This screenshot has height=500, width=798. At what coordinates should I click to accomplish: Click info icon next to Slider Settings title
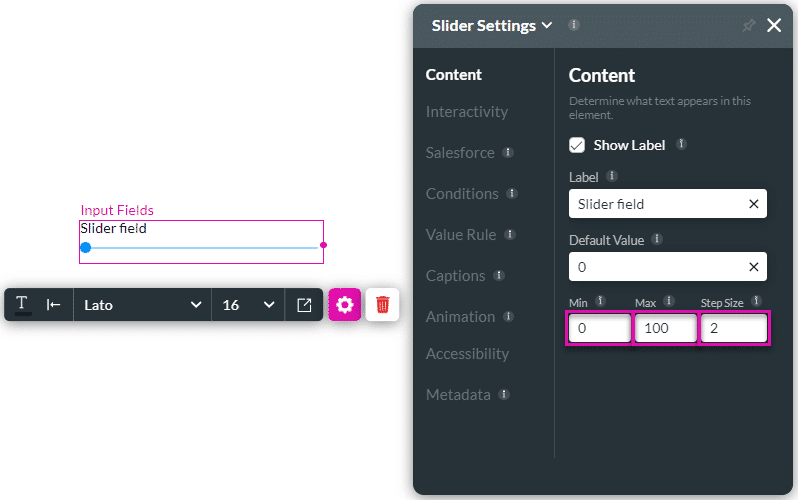(573, 25)
